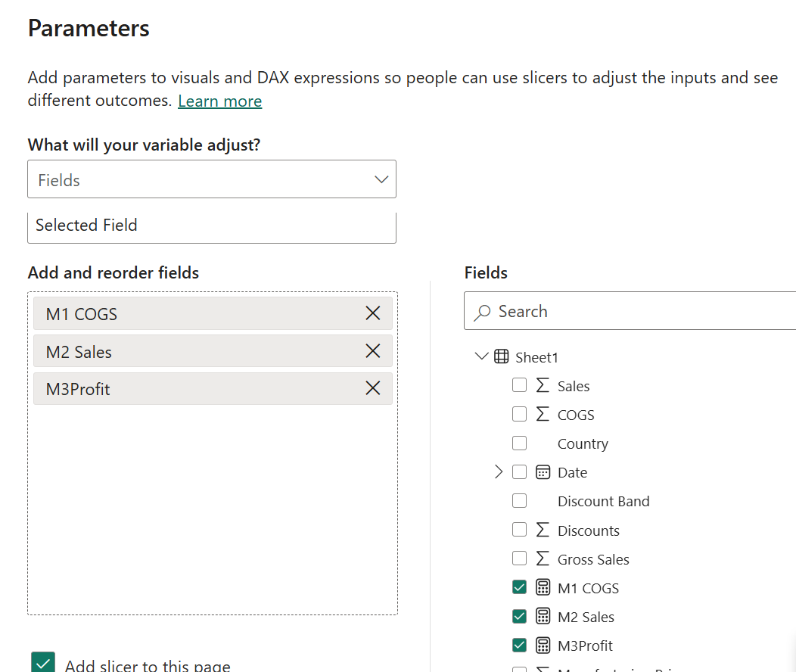This screenshot has height=672, width=796.
Task: Select the M2 Sales item in reorder list
Action: (x=213, y=350)
